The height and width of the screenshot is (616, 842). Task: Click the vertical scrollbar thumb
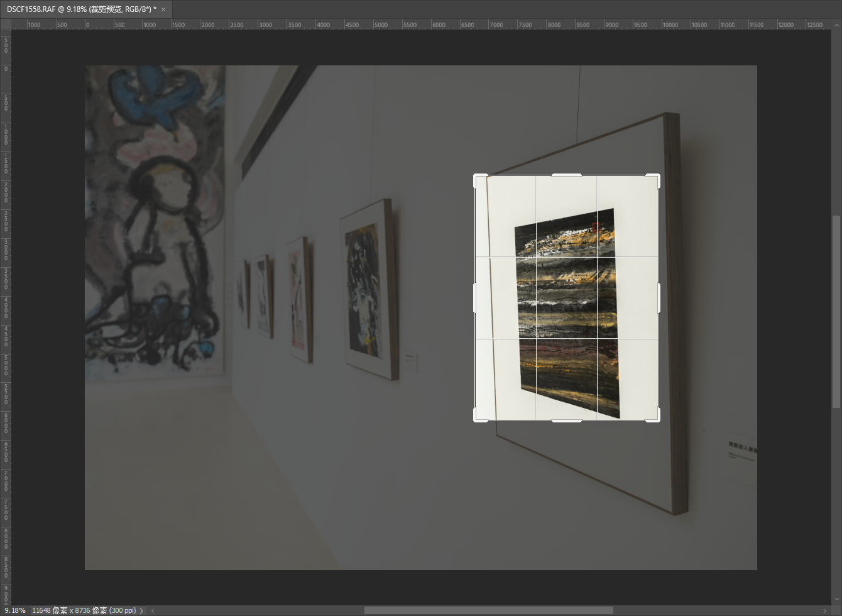tap(836, 312)
